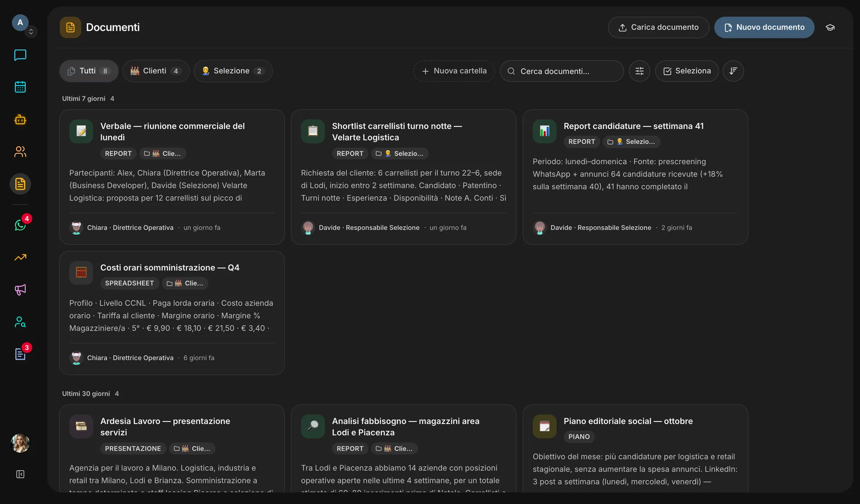Click the graduation cap help icon
The width and height of the screenshot is (860, 504).
point(830,28)
